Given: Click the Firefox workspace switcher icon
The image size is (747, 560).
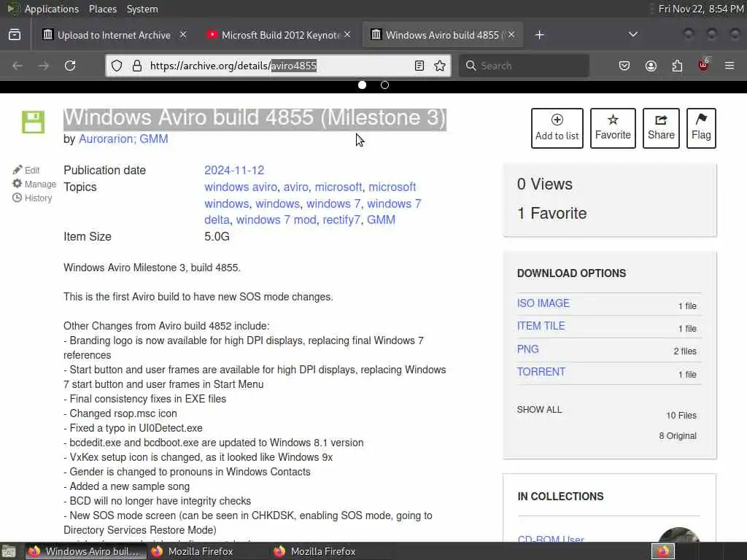Looking at the screenshot, I should coord(663,551).
